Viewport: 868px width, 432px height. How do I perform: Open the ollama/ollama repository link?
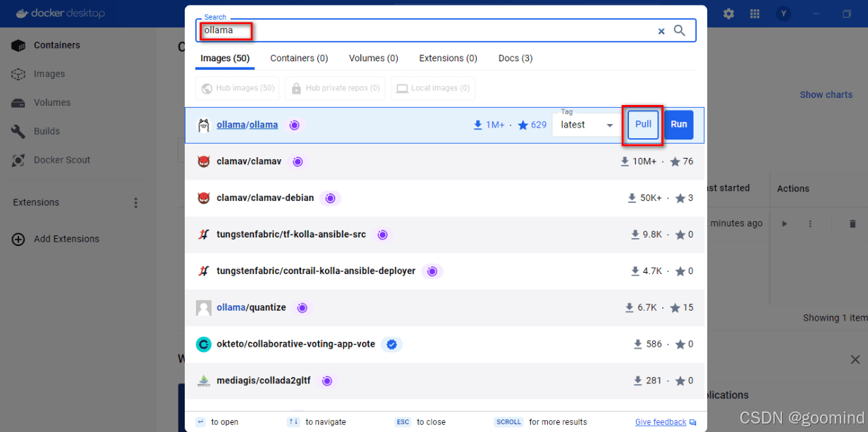click(247, 125)
